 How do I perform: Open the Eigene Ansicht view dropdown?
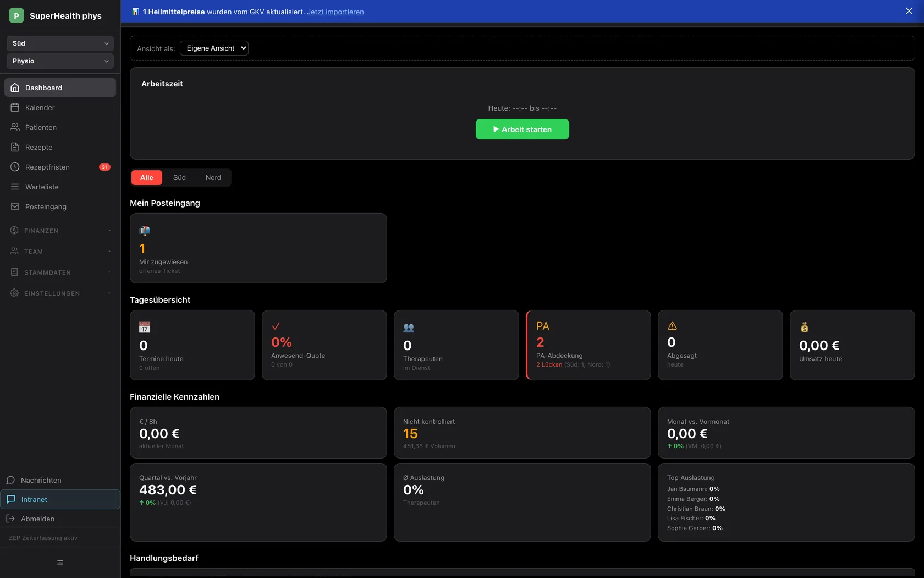click(214, 48)
